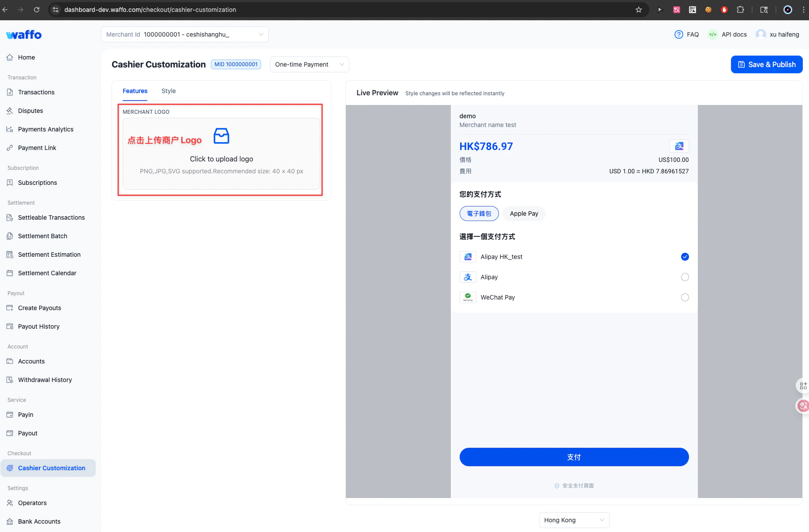Screen dimensions: 809x532
Task: Open Cashier Customization in sidebar
Action: (48, 468)
